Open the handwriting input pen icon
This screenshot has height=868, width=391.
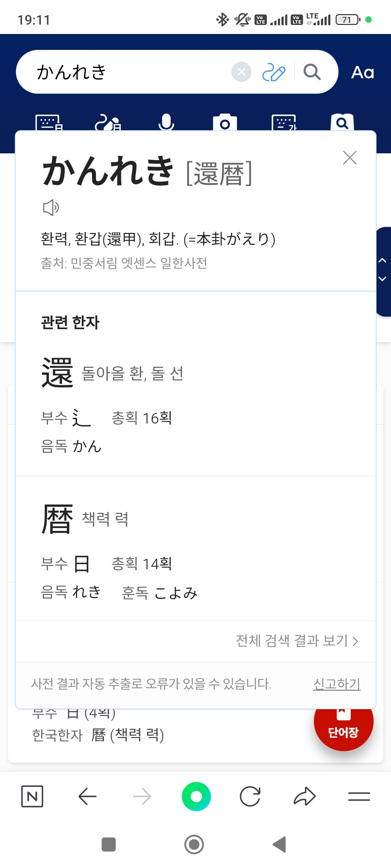tap(274, 72)
